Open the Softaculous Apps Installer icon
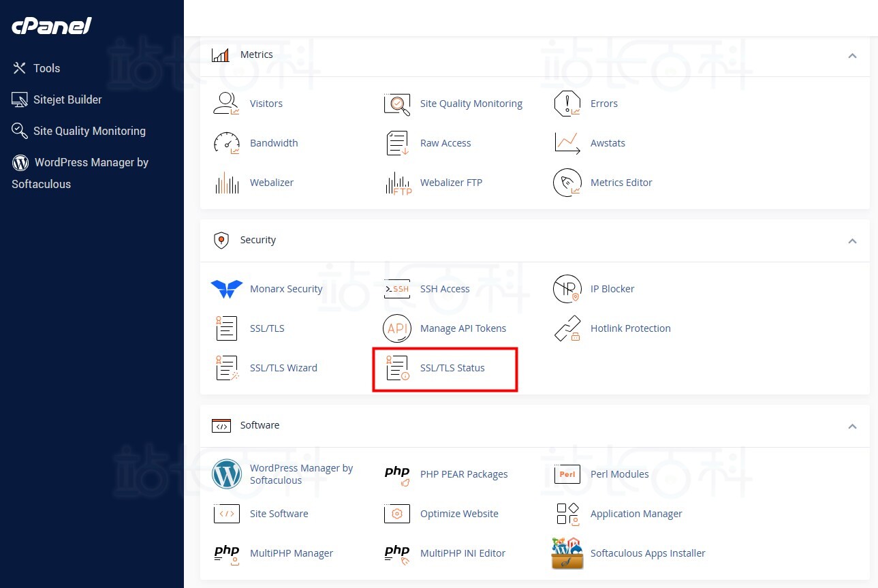The width and height of the screenshot is (878, 588). [567, 553]
